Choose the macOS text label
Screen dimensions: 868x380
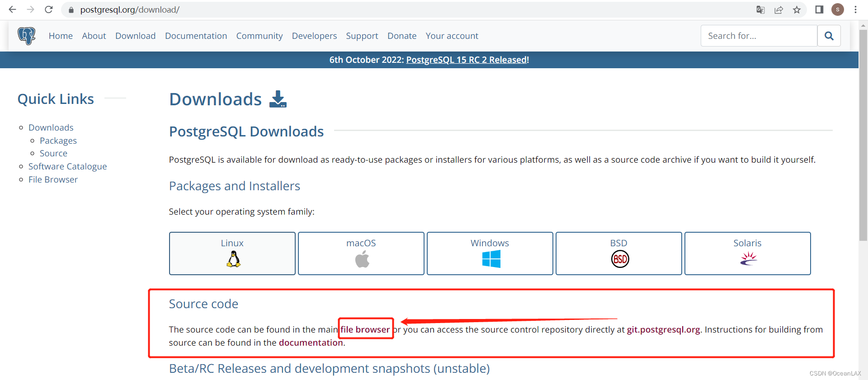361,243
